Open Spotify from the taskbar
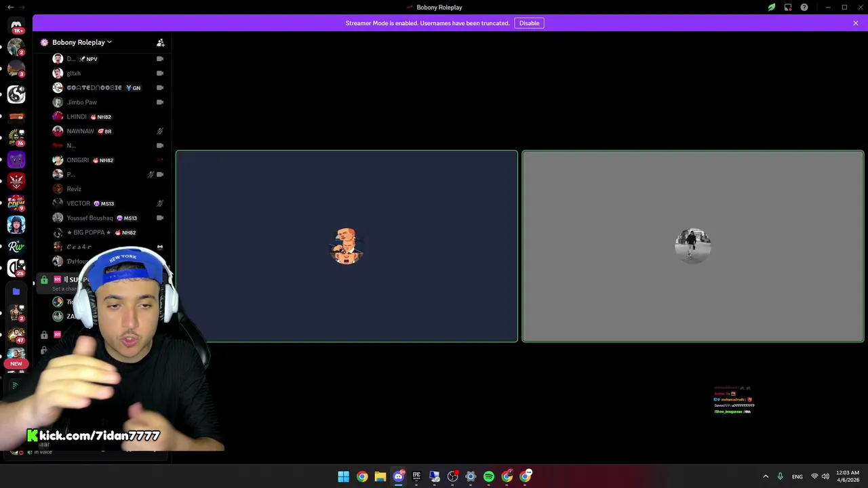Viewport: 868px width, 488px height. coord(489,476)
